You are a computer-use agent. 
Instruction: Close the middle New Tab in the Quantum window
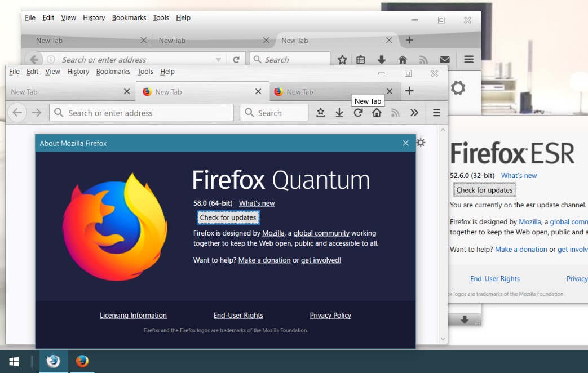coord(258,91)
